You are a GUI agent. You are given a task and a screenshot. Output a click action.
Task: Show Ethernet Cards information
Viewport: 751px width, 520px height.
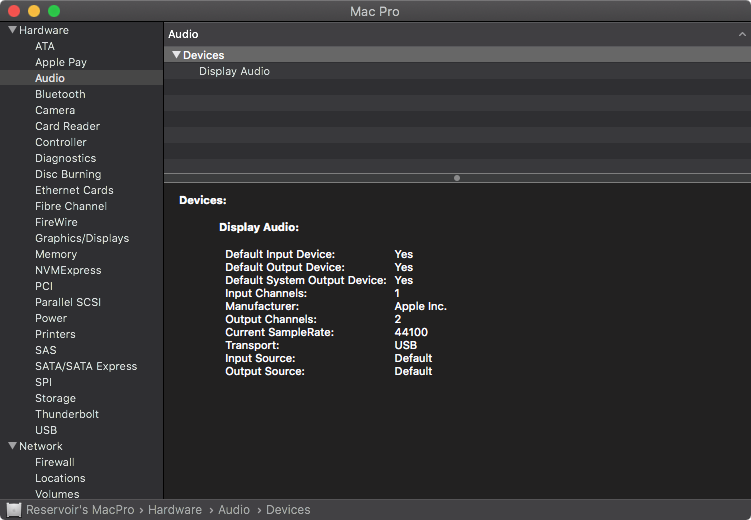[74, 190]
